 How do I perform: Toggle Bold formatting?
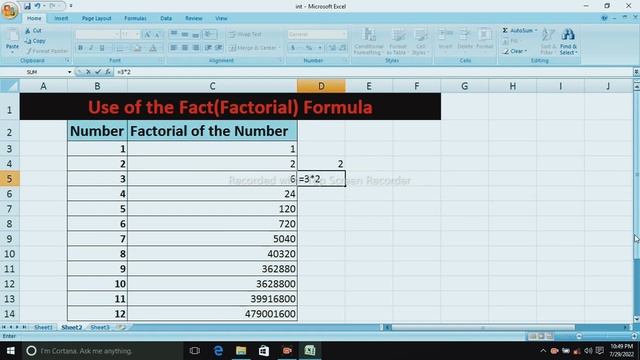80,48
